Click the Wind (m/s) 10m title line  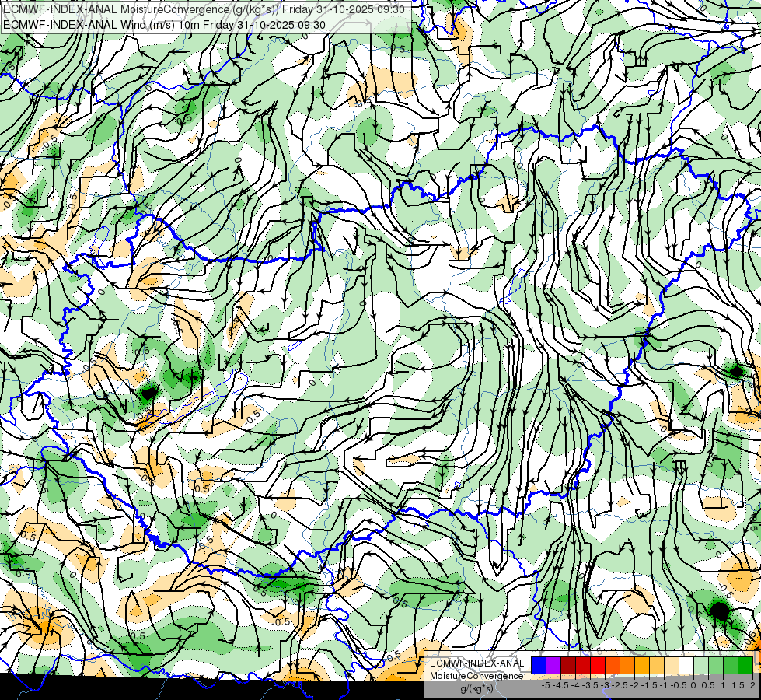(x=164, y=24)
